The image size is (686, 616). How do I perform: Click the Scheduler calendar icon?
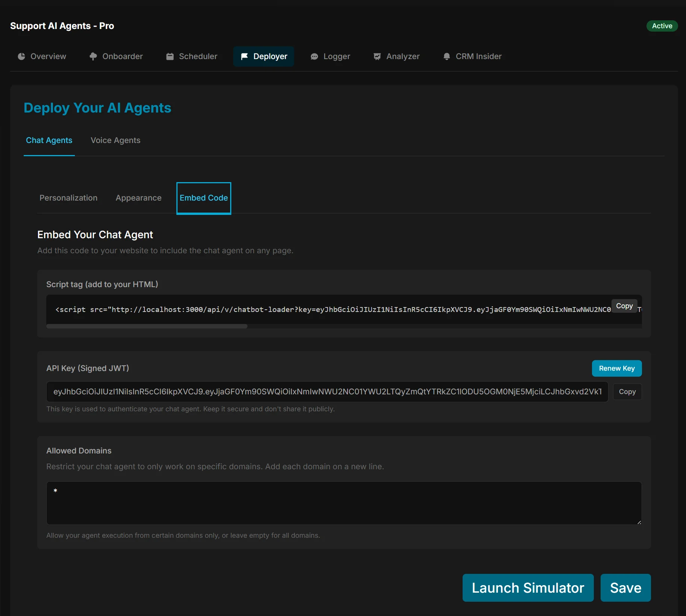(170, 56)
